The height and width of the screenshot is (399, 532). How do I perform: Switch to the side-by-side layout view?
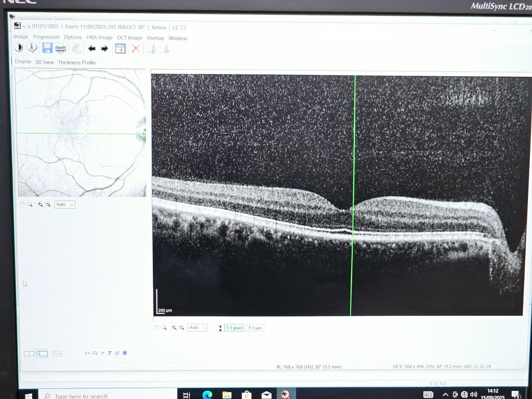(x=29, y=353)
